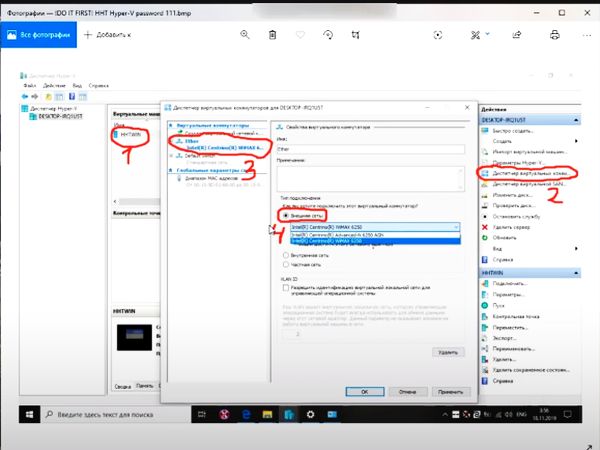Zoom the photo with the magnifier icon
Image resolution: width=600 pixels, height=450 pixels.
click(x=245, y=35)
